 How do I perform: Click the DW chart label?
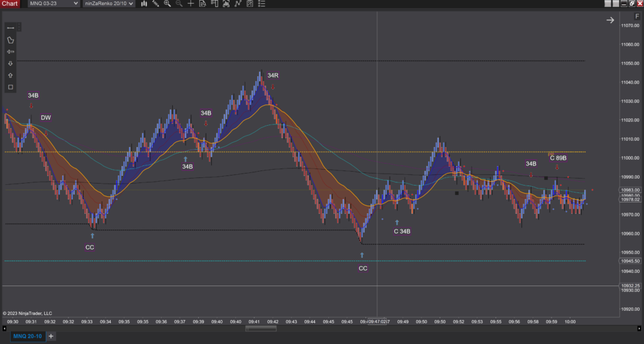click(45, 118)
